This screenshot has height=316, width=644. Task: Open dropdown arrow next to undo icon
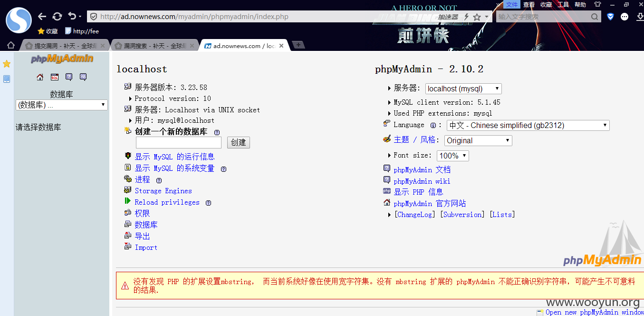pos(80,17)
